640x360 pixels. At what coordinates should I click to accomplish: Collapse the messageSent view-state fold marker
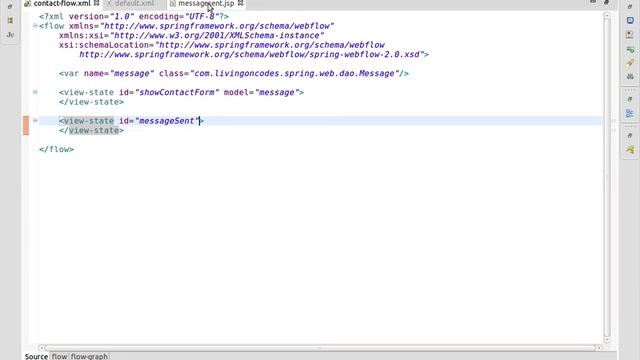coord(35,120)
